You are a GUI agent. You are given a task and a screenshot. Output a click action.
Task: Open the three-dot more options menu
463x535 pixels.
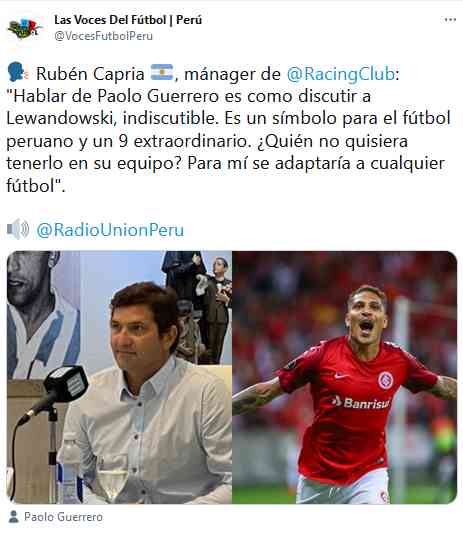click(450, 20)
